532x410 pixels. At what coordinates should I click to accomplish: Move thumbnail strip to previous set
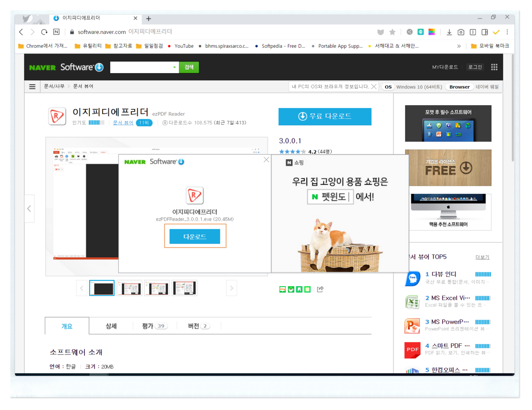[x=81, y=288]
